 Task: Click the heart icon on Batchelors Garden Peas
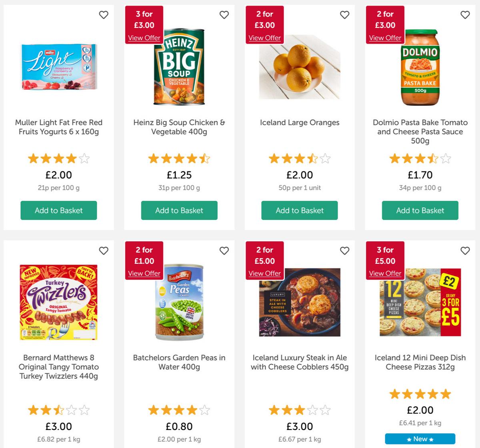(x=224, y=251)
